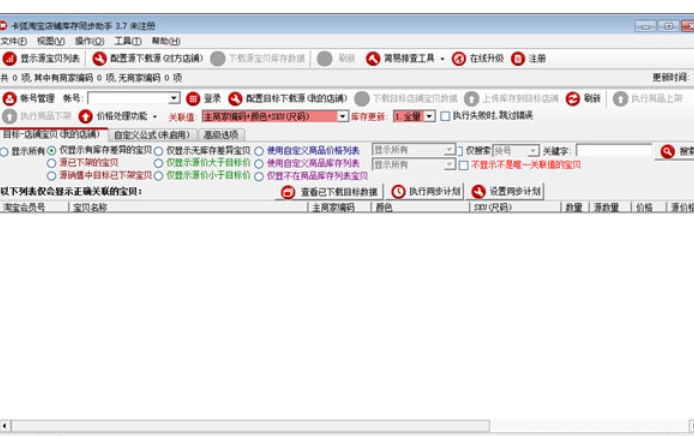This screenshot has width=694, height=436.
Task: Click greyed 下载目标店铺宝贝数据 icon
Action: [x=362, y=98]
